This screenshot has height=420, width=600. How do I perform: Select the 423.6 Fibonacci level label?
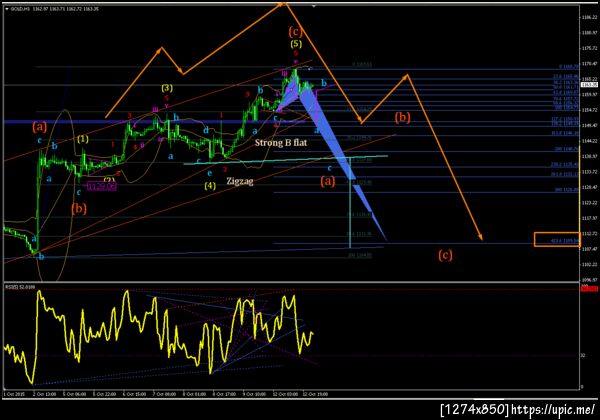(x=565, y=241)
